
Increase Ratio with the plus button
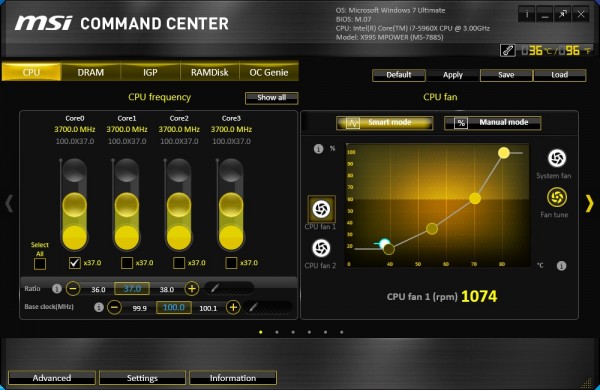tap(192, 288)
